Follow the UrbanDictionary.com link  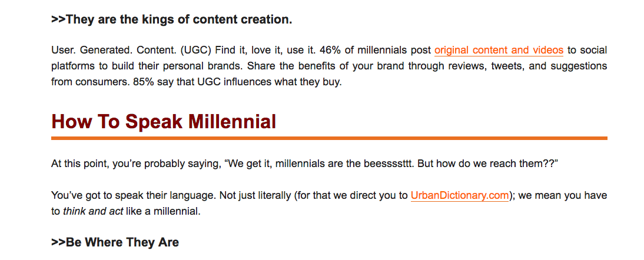pos(460,196)
